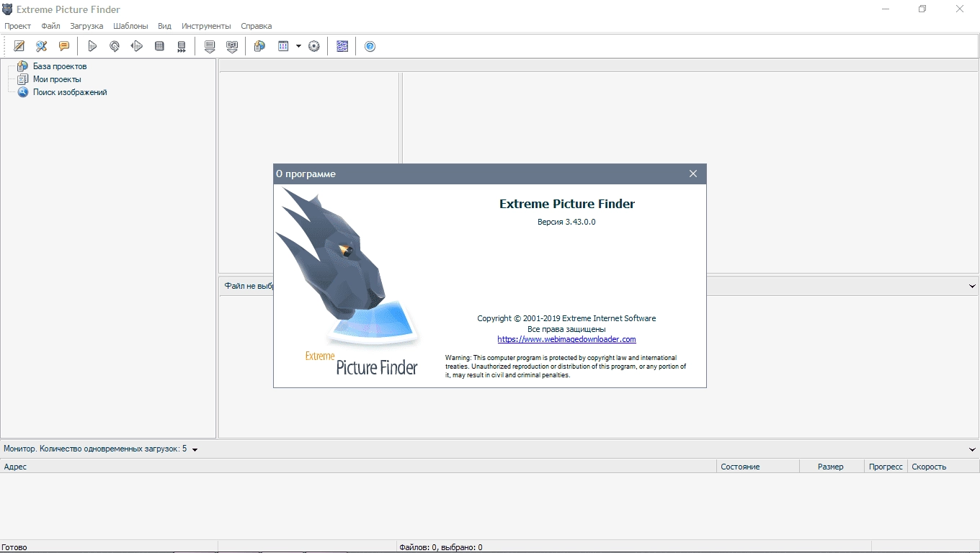Image resolution: width=980 pixels, height=553 pixels.
Task: Click the orange comment bubble icon
Action: coord(64,46)
